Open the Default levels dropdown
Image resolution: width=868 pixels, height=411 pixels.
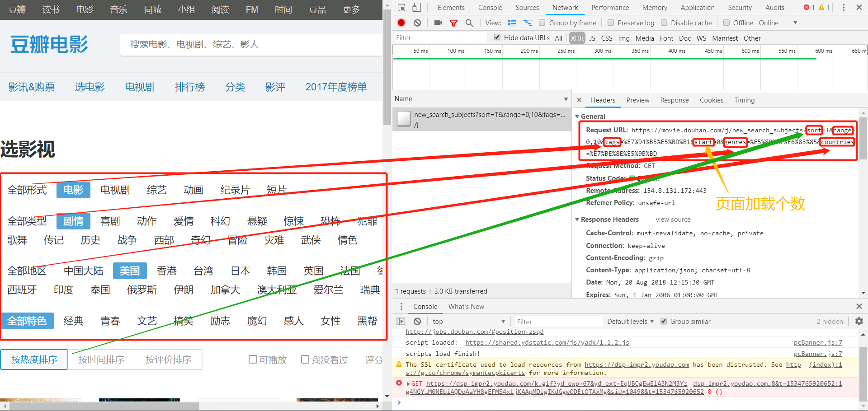click(630, 321)
